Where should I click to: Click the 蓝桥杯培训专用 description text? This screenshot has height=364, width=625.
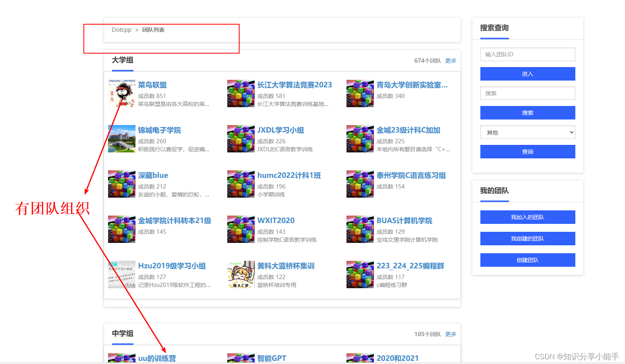coord(277,285)
